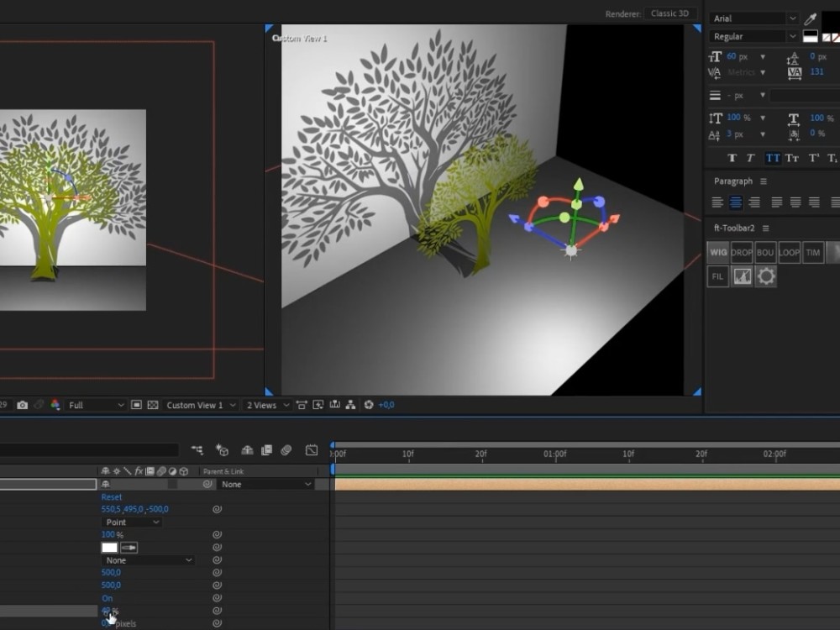Image resolution: width=840 pixels, height=630 pixels.
Task: Open the Timeline icon in viewer bar
Action: click(x=335, y=405)
